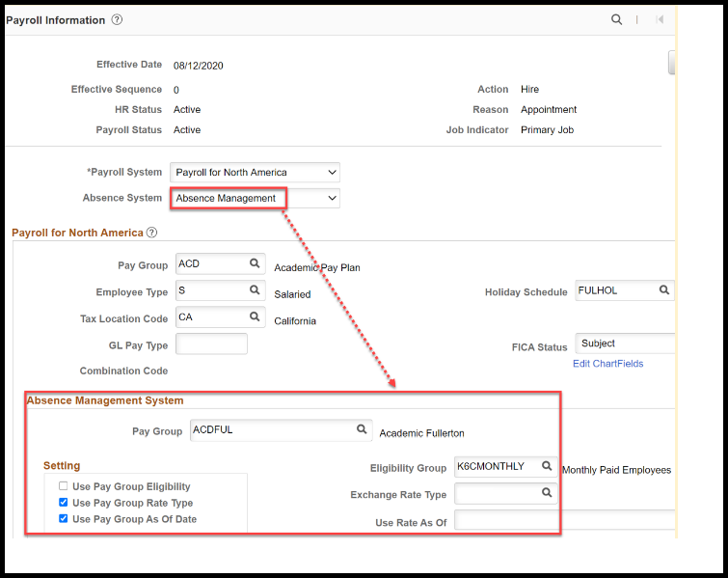Open lookup for Tax Location Code

tap(255, 317)
